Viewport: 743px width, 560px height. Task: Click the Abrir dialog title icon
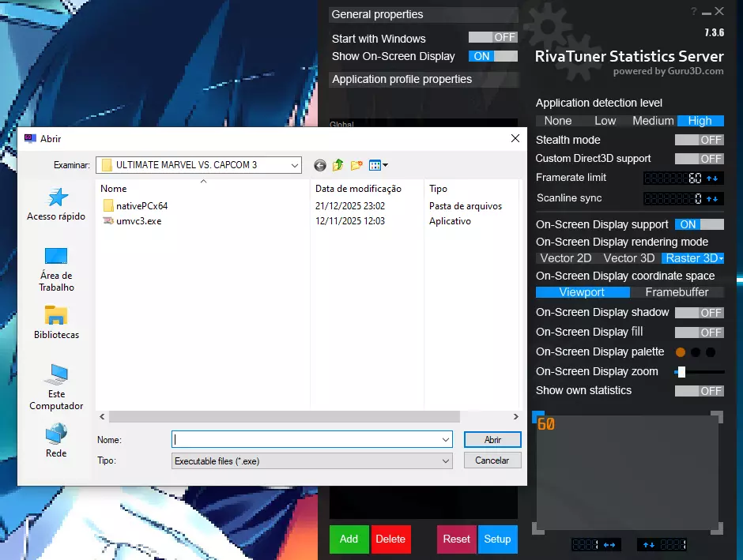(x=30, y=138)
